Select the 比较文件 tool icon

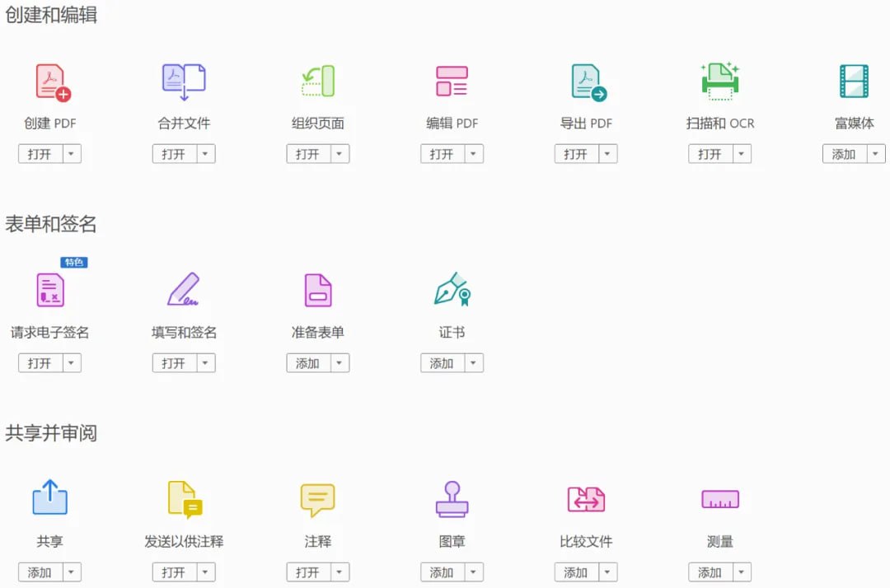pos(587,499)
